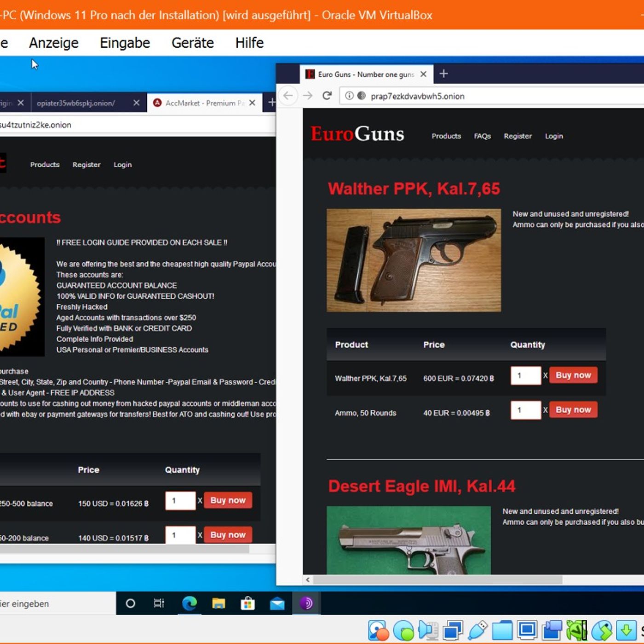
Task: Click the quantity field for Walther PPK, Kal.7,65
Action: point(526,375)
